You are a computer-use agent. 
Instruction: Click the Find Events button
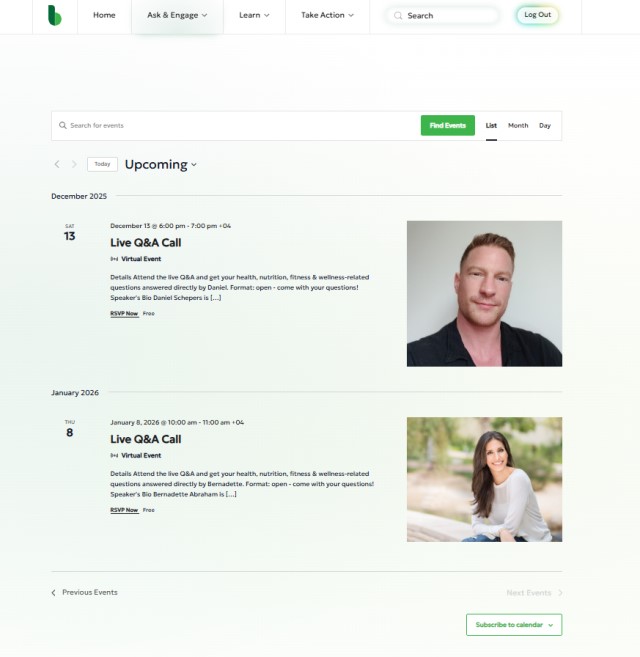(x=448, y=125)
